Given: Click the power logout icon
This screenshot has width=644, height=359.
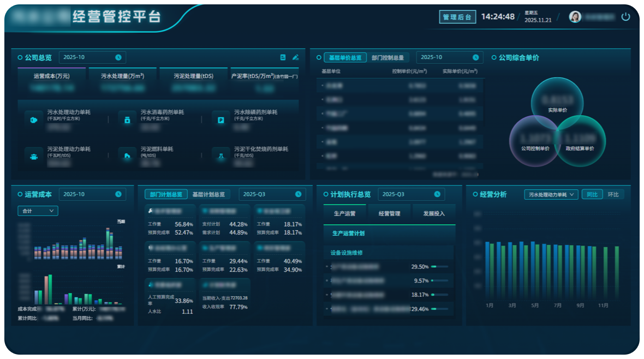Looking at the screenshot, I should [x=625, y=16].
